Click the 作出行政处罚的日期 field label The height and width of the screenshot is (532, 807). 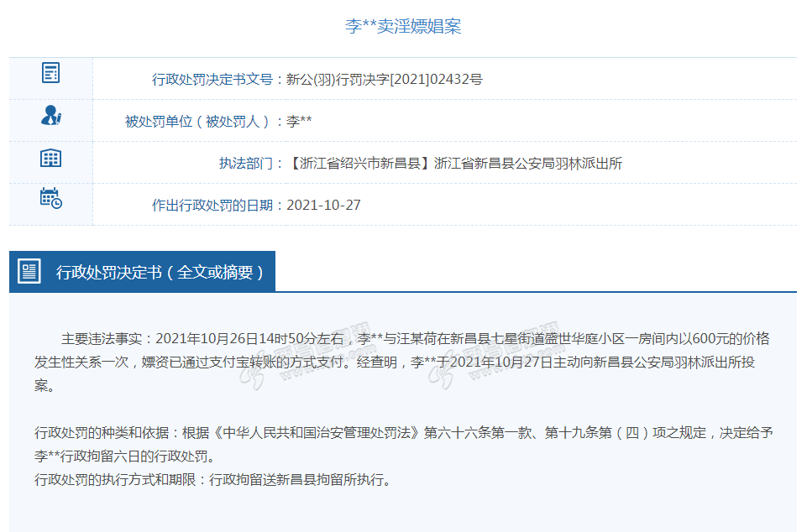(217, 205)
